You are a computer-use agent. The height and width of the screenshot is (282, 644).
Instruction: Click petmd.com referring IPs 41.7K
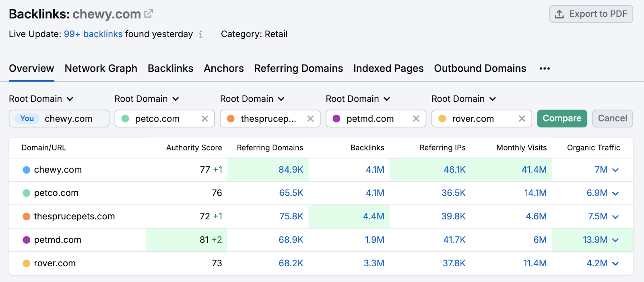click(454, 240)
